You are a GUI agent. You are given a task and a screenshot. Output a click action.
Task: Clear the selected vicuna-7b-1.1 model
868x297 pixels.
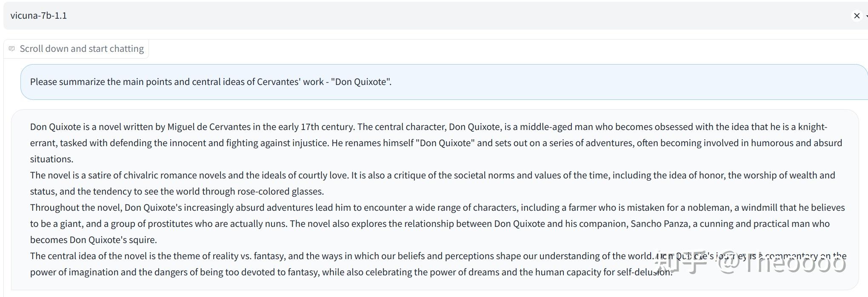click(x=857, y=16)
